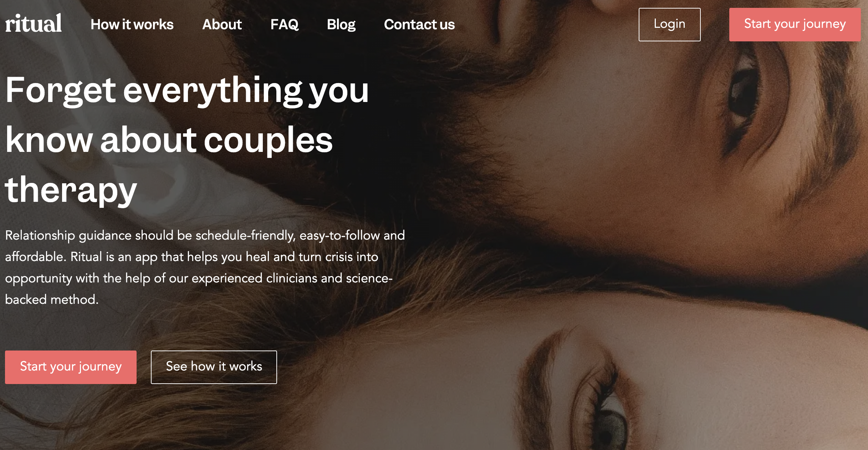This screenshot has width=868, height=450.
Task: Click the headline line 'know about couples'
Action: point(169,140)
